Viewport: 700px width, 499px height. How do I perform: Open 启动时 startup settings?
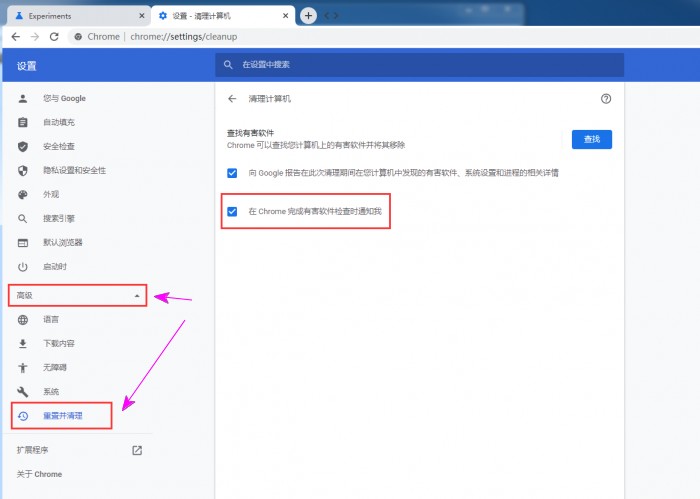point(54,267)
